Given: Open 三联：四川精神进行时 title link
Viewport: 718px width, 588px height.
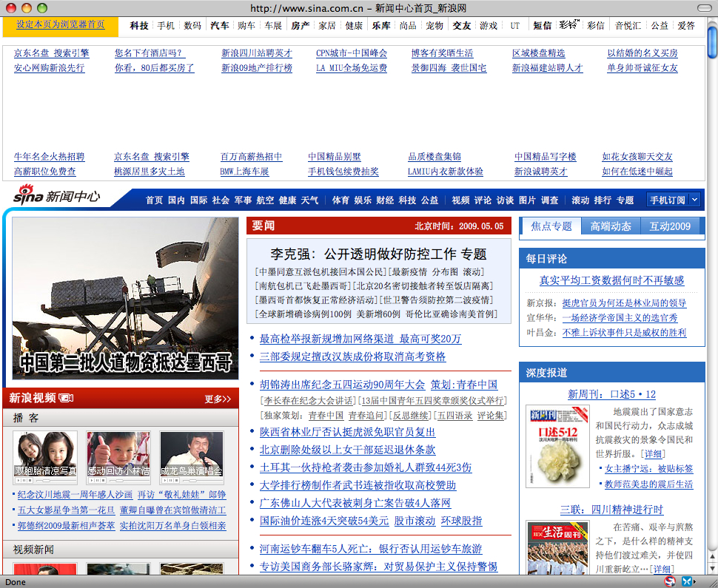Looking at the screenshot, I should point(611,510).
